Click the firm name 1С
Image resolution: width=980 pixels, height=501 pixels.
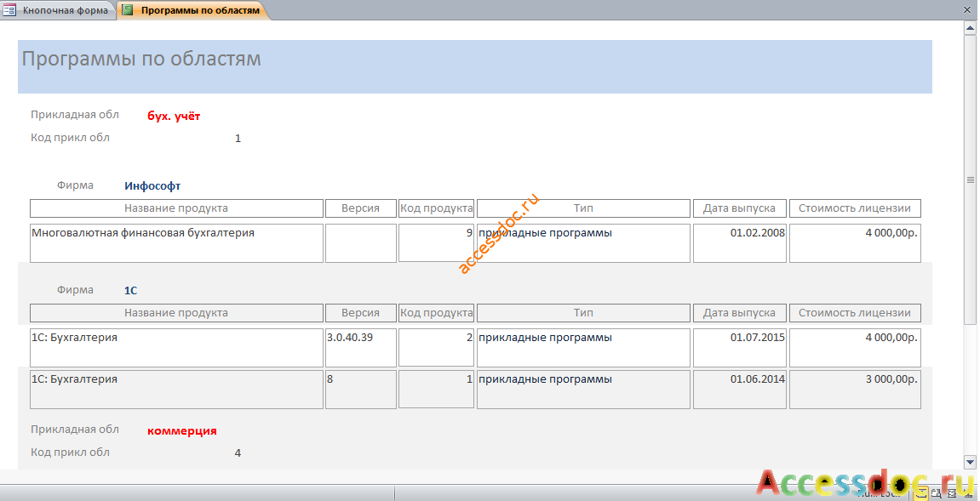point(130,291)
